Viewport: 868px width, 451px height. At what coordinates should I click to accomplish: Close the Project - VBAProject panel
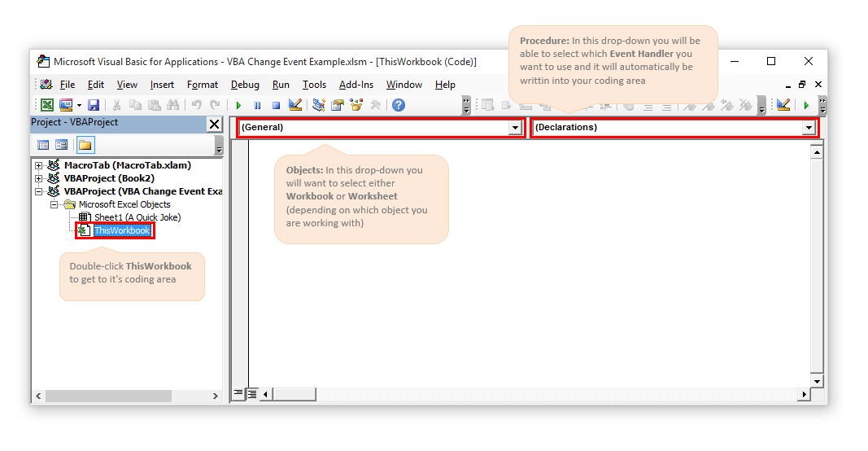[x=214, y=124]
